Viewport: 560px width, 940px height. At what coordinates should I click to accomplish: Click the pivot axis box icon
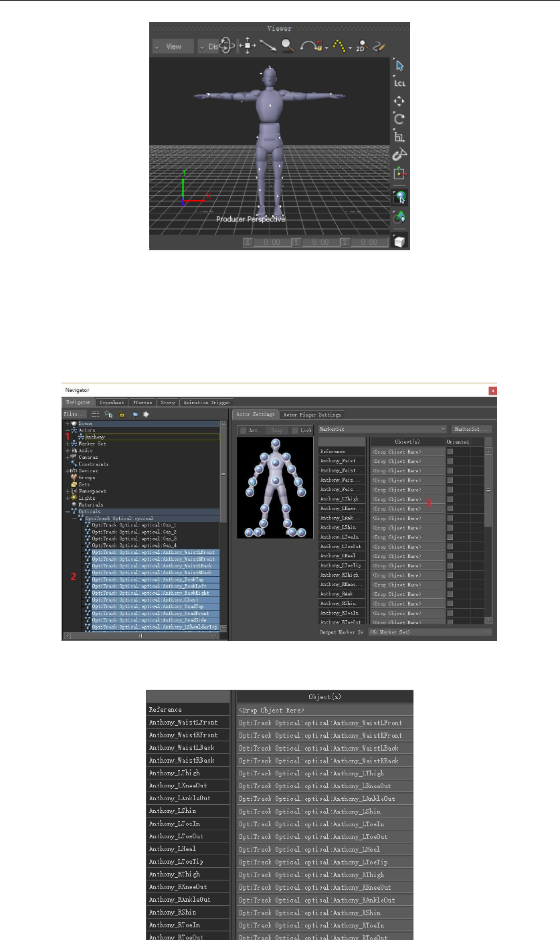399,173
